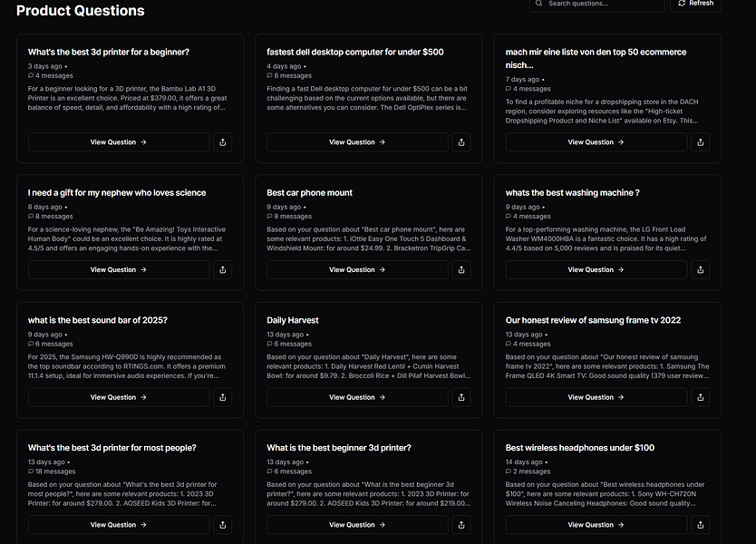Focus the Search questions input field
This screenshot has width=756, height=544.
[x=596, y=4]
